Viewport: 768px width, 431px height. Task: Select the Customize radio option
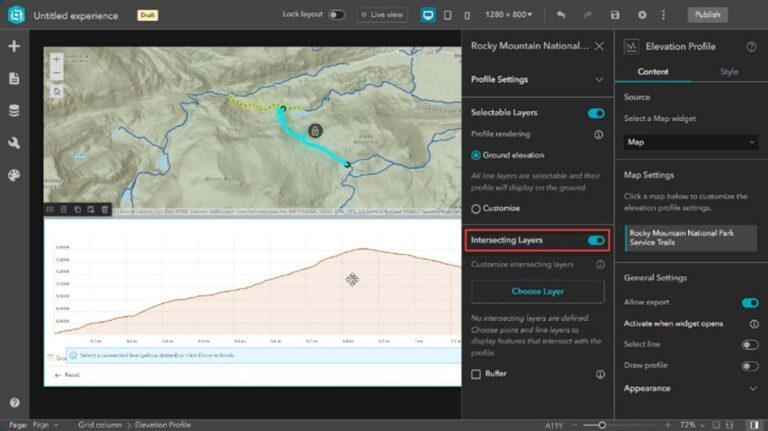[476, 208]
